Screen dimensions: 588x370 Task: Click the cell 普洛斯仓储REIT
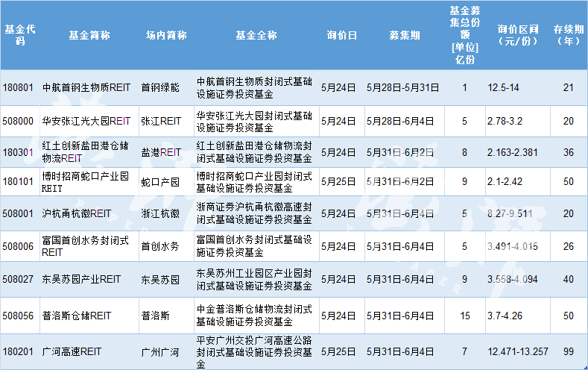tap(77, 316)
